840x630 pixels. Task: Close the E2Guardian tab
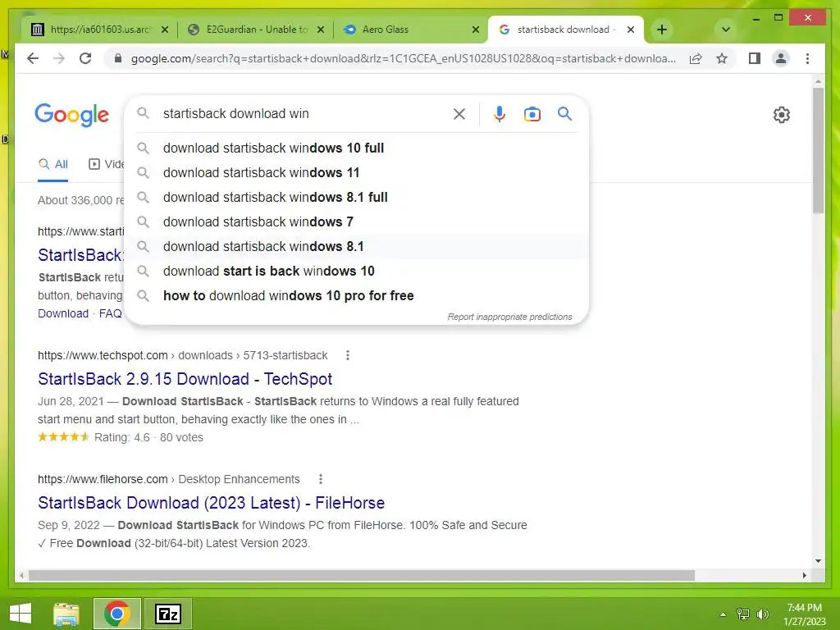tap(321, 30)
